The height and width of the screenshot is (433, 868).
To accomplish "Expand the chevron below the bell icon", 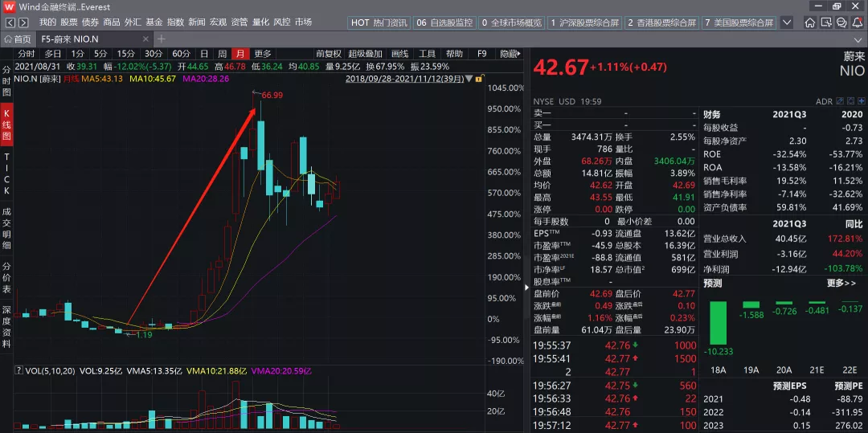I will click(x=858, y=39).
